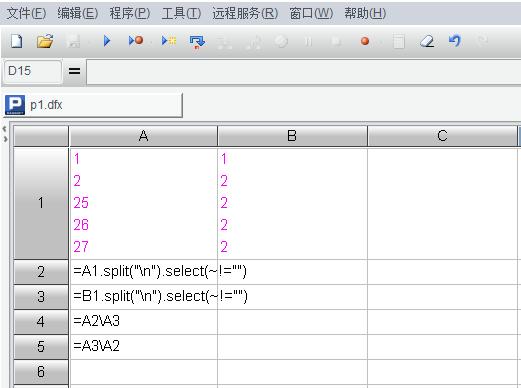Image resolution: width=521 pixels, height=388 pixels.
Task: Select row 5 header
Action: (41, 347)
